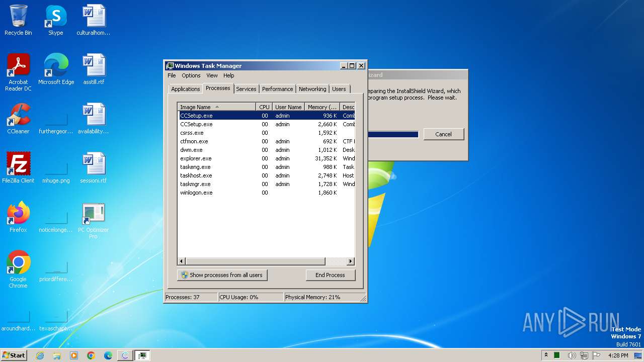Launch Microsoft Edge desktop shortcut
The height and width of the screenshot is (362, 644).
click(x=56, y=69)
